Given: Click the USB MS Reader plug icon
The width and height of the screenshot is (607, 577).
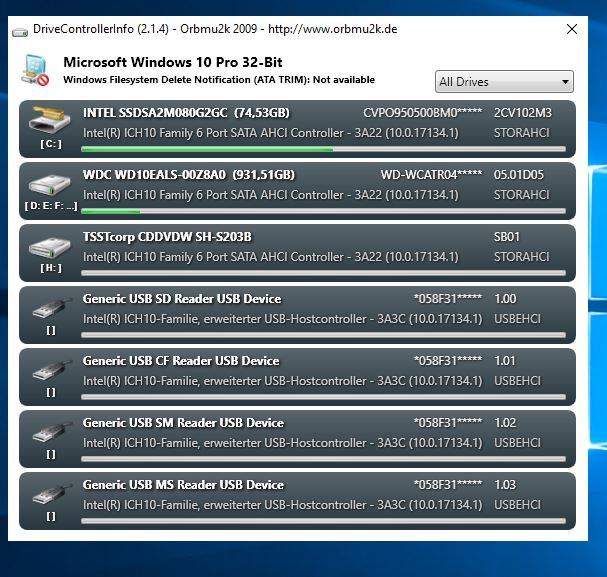Looking at the screenshot, I should (x=51, y=494).
